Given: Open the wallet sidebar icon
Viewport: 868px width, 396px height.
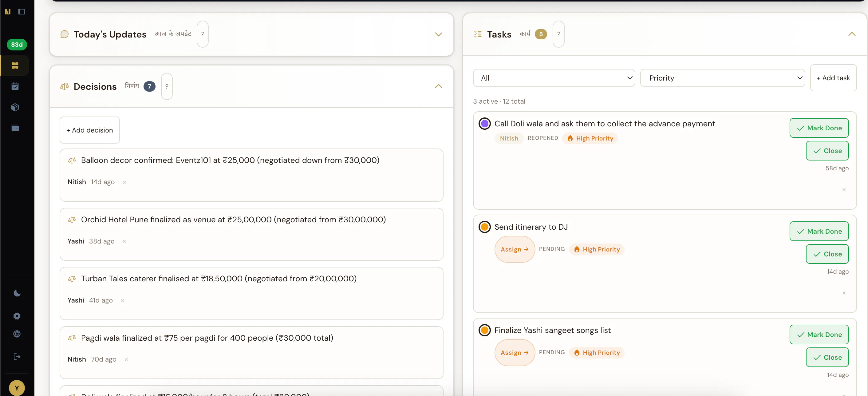Looking at the screenshot, I should 15,128.
